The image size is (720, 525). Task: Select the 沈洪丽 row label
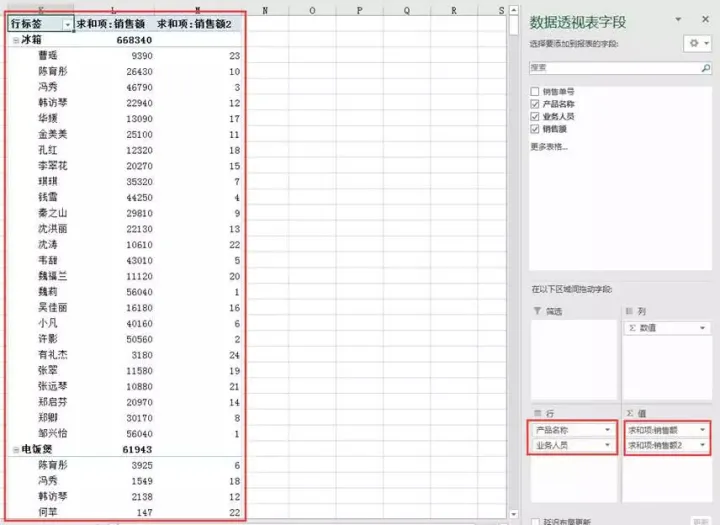pos(52,229)
